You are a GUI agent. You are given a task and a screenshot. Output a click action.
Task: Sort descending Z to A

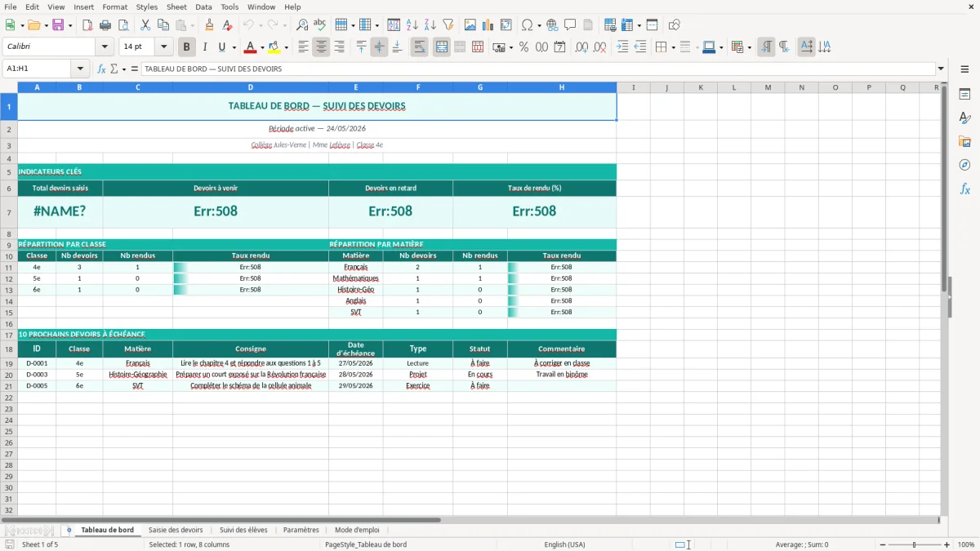coord(430,25)
